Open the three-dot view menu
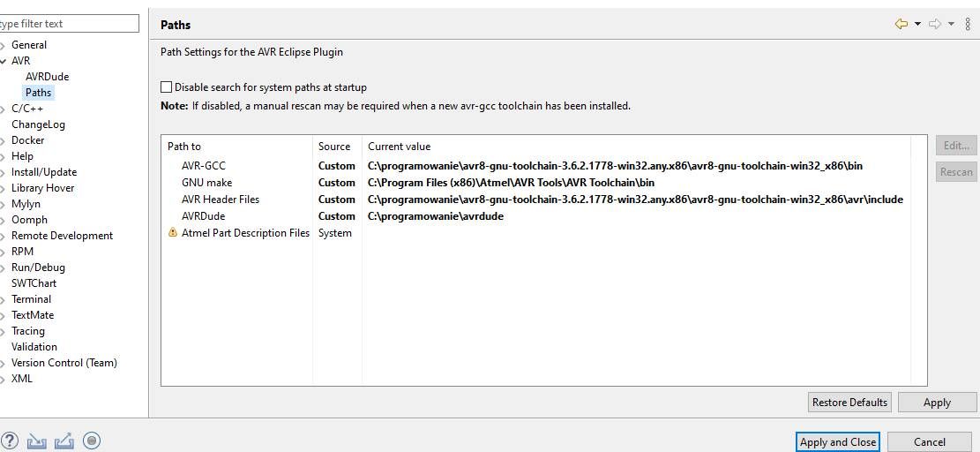The height and width of the screenshot is (452, 980). point(968,24)
